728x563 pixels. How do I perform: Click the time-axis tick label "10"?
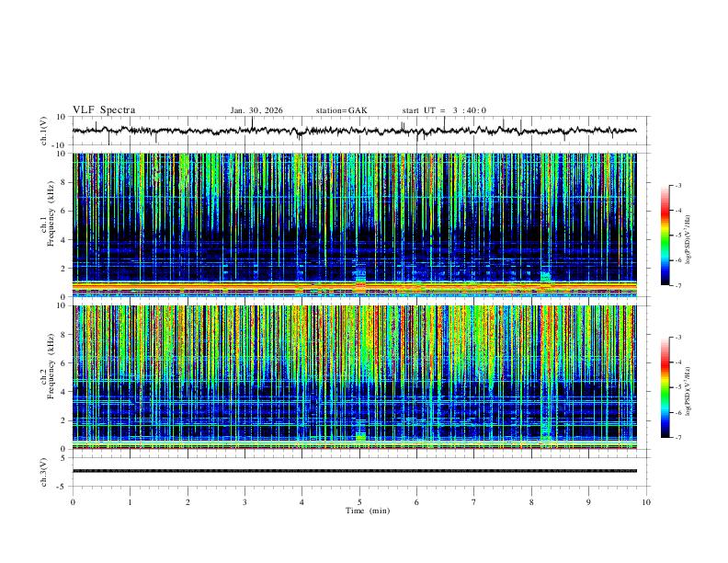(646, 502)
